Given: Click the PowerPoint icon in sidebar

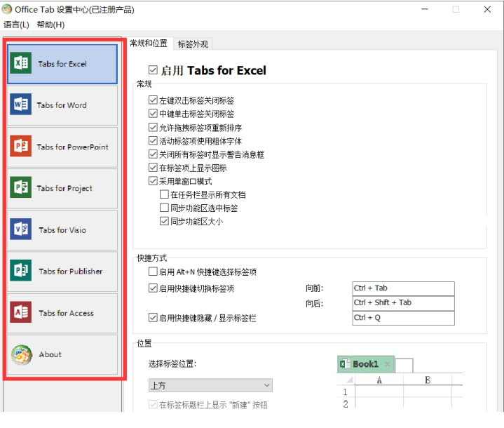Looking at the screenshot, I should click(x=20, y=146).
